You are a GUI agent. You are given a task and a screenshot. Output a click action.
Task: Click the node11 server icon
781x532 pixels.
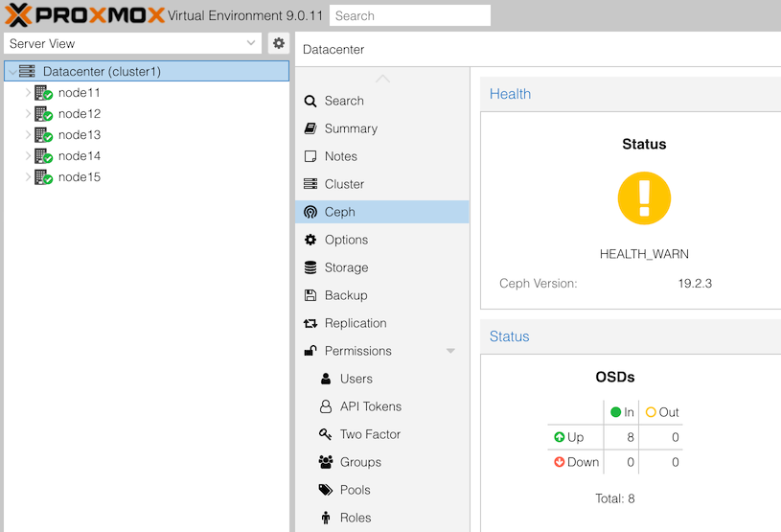point(42,93)
